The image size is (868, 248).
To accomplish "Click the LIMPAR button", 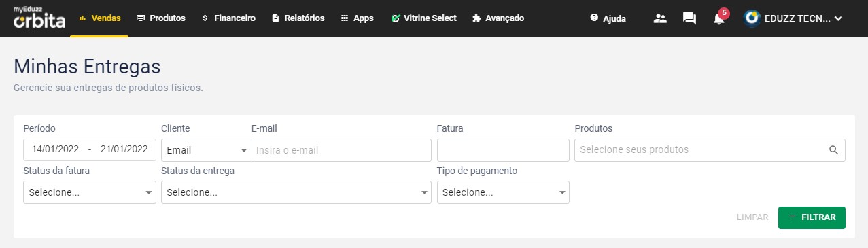I will tap(752, 217).
